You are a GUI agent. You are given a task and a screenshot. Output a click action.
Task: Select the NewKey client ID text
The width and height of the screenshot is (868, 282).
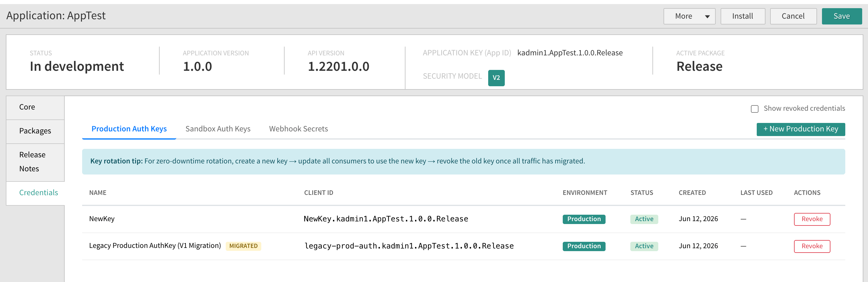tap(385, 219)
